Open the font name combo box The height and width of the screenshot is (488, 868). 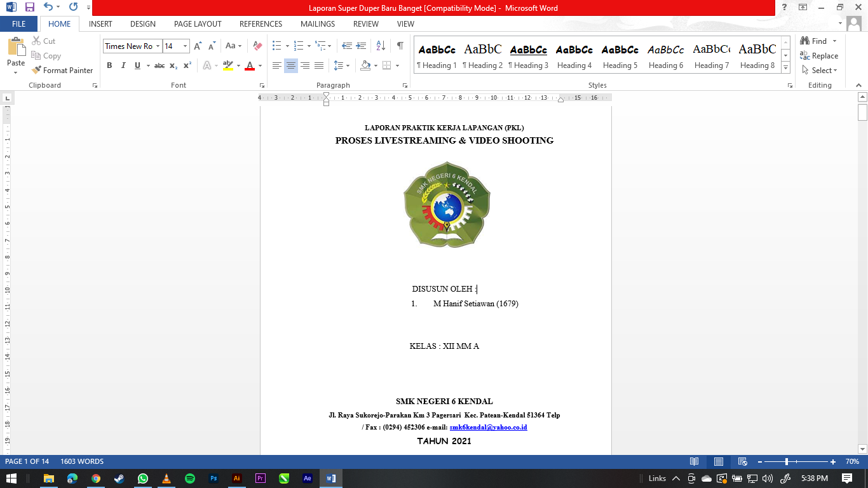tap(132, 46)
